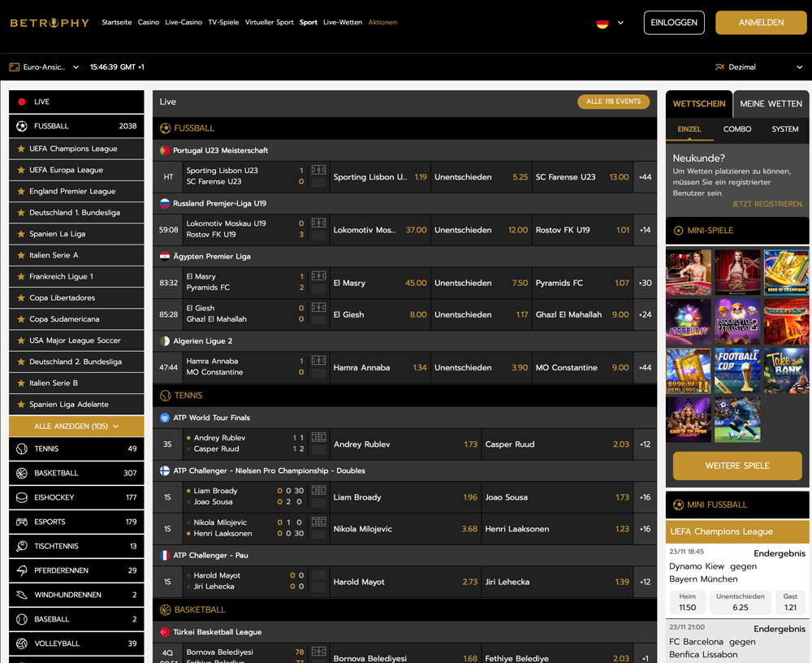Screen dimensions: 812x663
Task: Pick Unentschieden 12.00 for Lokomotiv Moskau U19
Action: point(481,230)
